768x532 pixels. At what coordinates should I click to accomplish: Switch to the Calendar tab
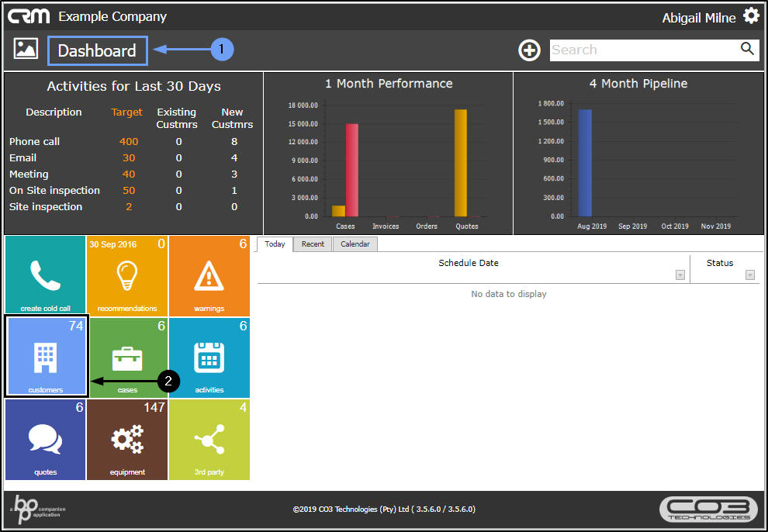pos(355,244)
